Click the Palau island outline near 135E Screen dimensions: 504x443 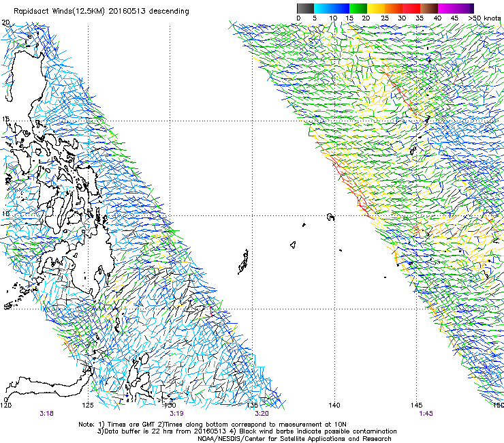coord(243,262)
